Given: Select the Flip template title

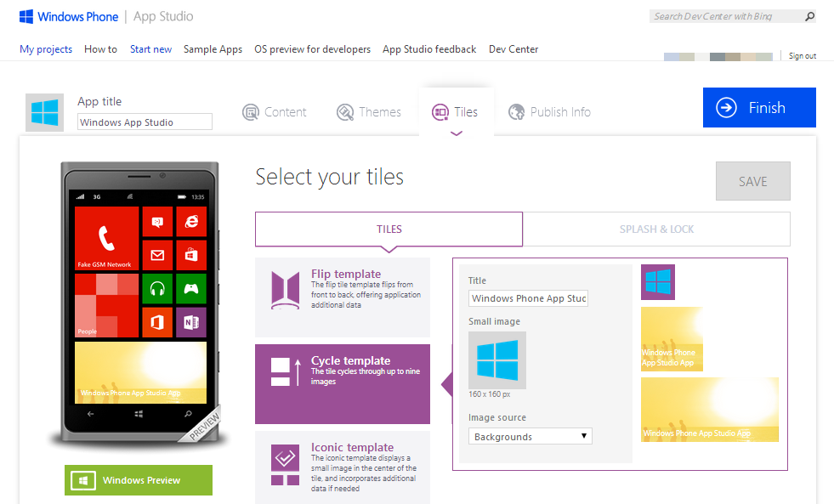Looking at the screenshot, I should [x=346, y=274].
